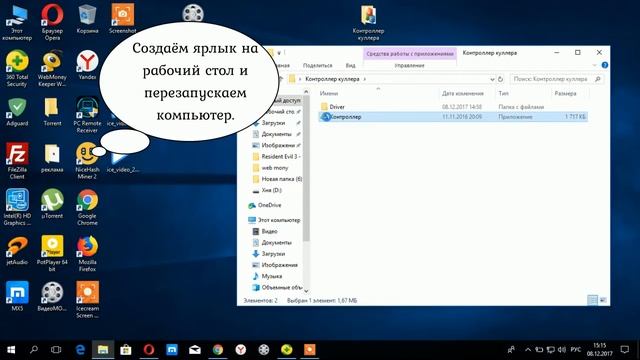Open the Контроллер куллера folder on the desktop
Image resolution: width=640 pixels, height=360 pixels.
click(368, 22)
